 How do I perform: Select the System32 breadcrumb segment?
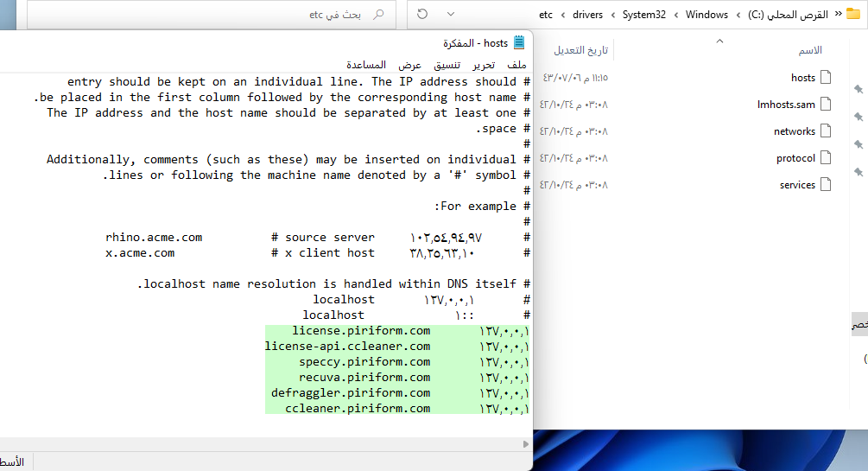point(643,15)
